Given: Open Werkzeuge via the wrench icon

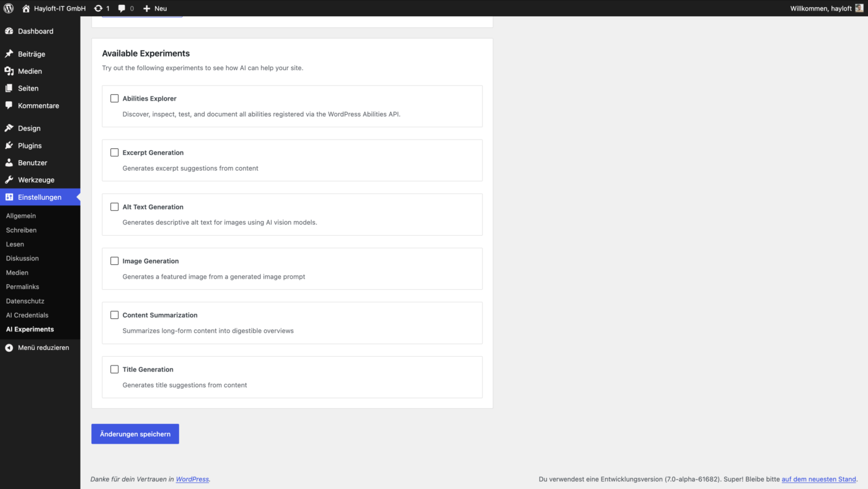Looking at the screenshot, I should coord(9,180).
